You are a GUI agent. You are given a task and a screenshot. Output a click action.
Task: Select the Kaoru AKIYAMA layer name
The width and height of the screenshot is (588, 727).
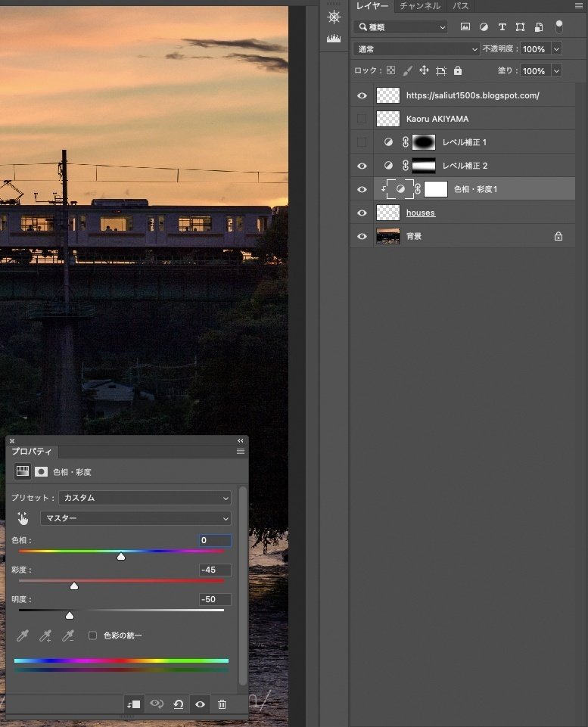[437, 119]
